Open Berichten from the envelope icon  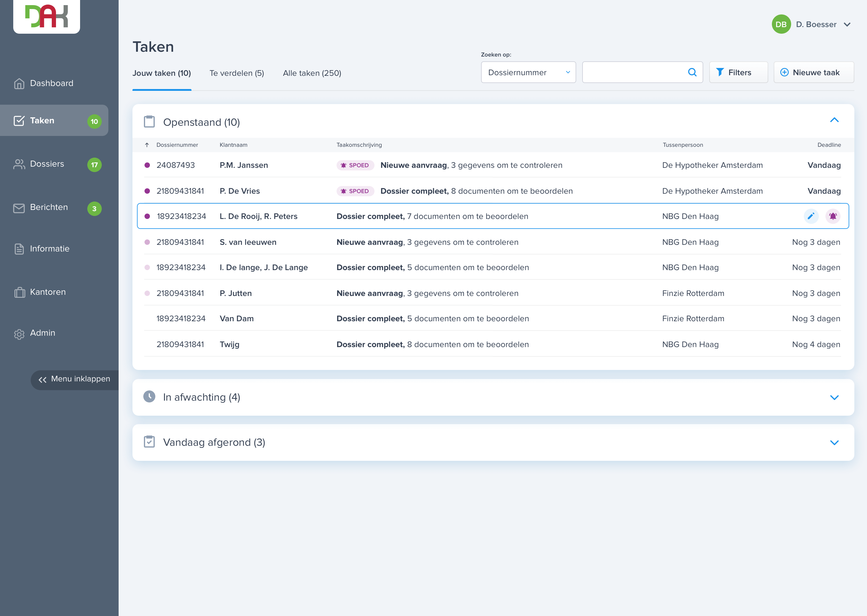19,208
